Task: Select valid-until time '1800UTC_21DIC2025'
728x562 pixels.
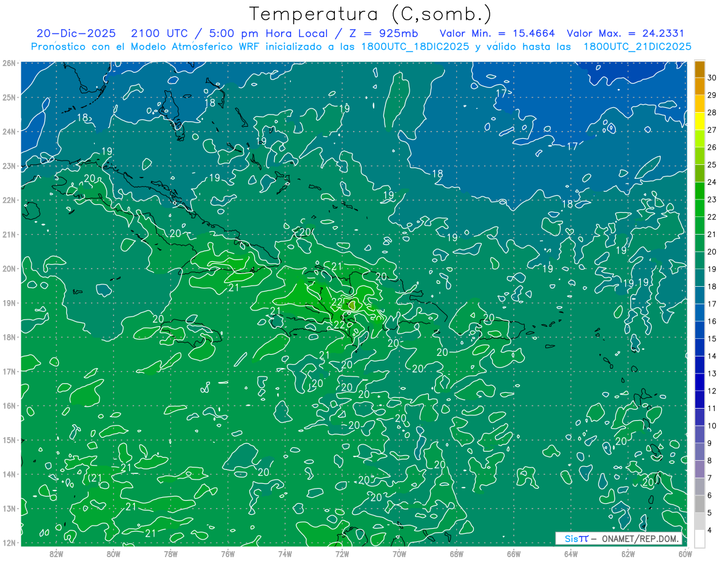Action: click(x=637, y=46)
